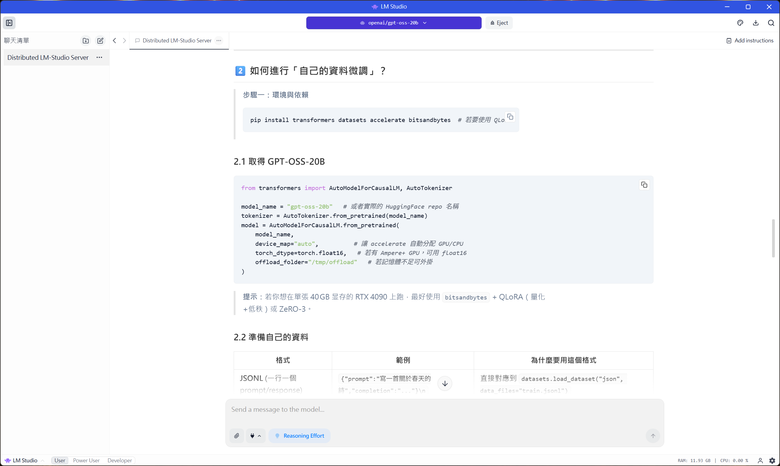Switch to Power User mode

86,461
